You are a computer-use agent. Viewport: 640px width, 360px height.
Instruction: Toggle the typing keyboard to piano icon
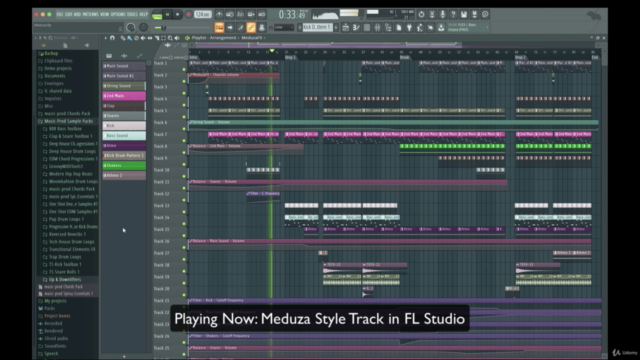pos(219,28)
